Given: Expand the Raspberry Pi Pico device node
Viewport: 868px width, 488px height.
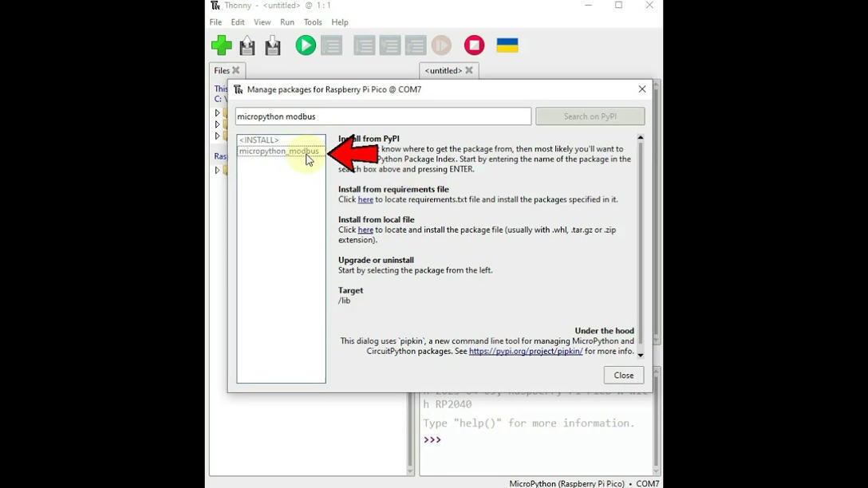Looking at the screenshot, I should click(216, 170).
